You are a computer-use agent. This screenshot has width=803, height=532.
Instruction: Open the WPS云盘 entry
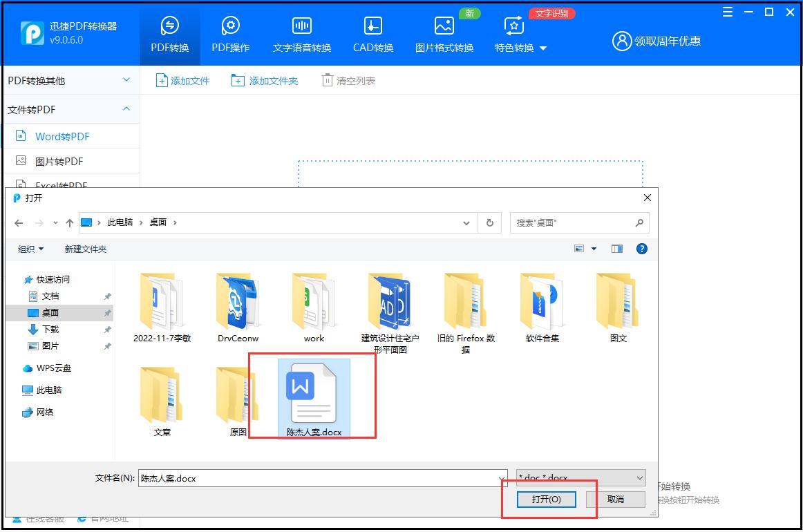[x=46, y=368]
